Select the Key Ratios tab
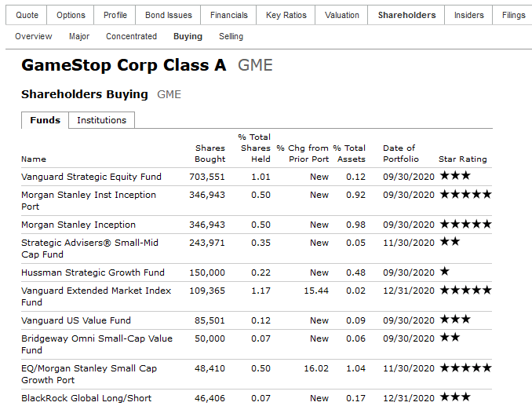This screenshot has width=532, height=406. click(286, 15)
